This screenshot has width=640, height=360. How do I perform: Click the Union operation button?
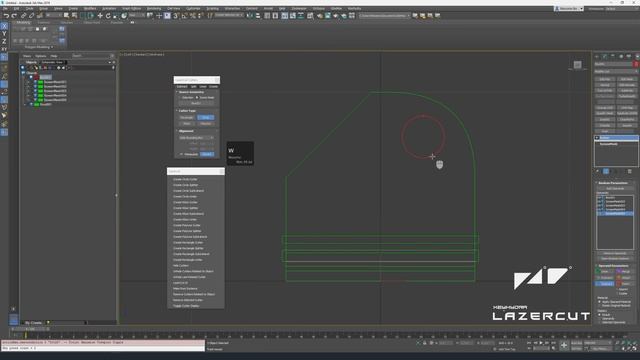click(604, 271)
